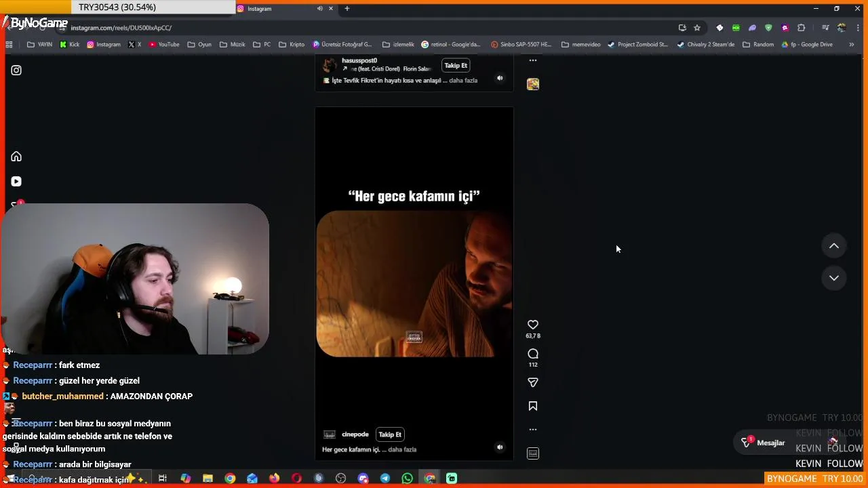Open comments on the cinepode reel
The image size is (868, 488).
pyautogui.click(x=533, y=354)
